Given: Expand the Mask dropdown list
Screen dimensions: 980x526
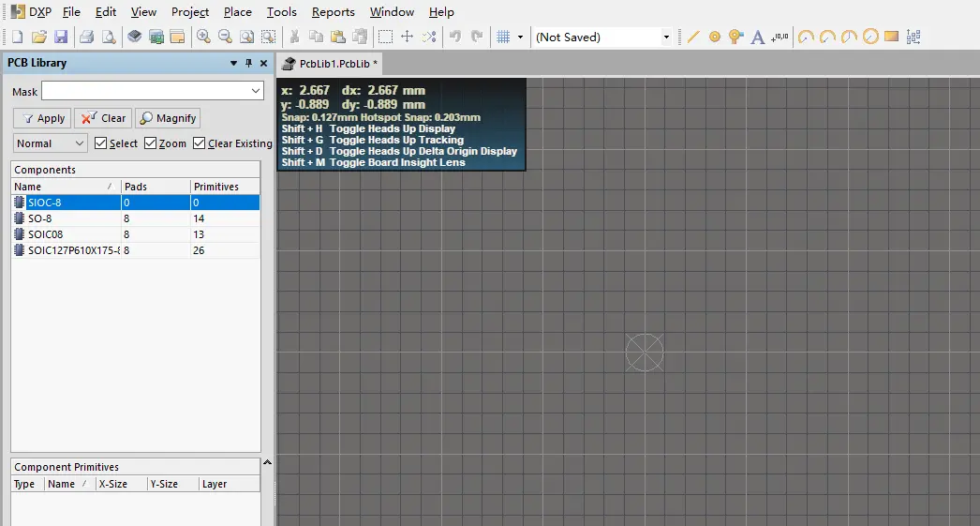Looking at the screenshot, I should pos(257,91).
